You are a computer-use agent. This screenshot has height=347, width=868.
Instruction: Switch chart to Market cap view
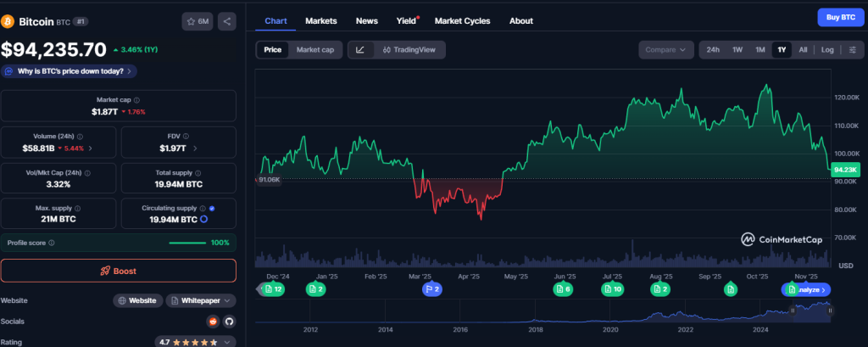[314, 50]
